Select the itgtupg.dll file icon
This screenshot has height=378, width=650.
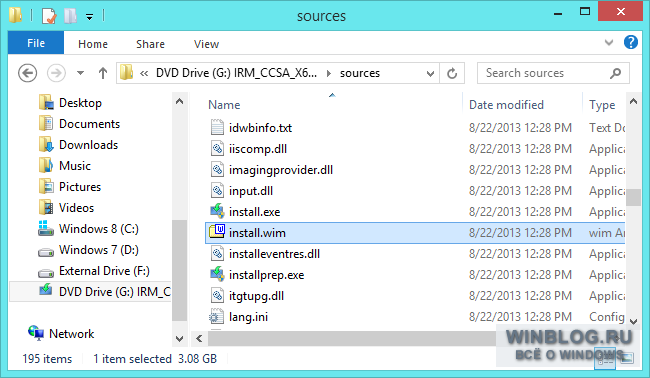coord(217,296)
